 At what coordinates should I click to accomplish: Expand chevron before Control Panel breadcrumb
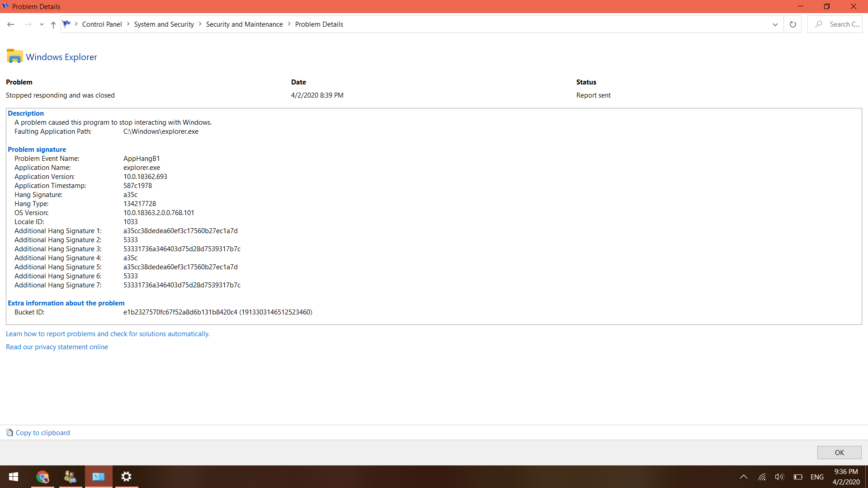(76, 24)
